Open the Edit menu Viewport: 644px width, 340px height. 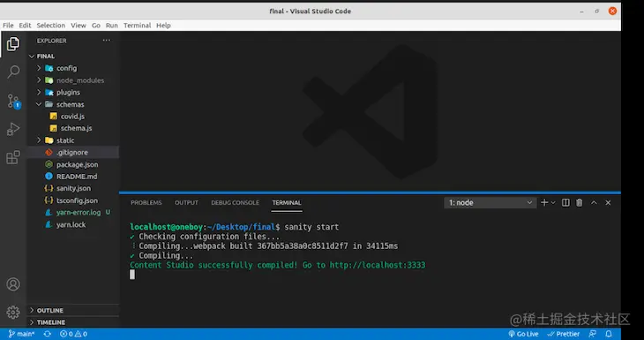coord(25,25)
